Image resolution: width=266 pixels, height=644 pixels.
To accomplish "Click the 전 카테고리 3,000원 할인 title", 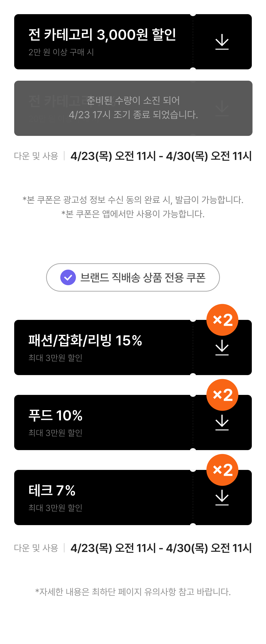I will [102, 34].
